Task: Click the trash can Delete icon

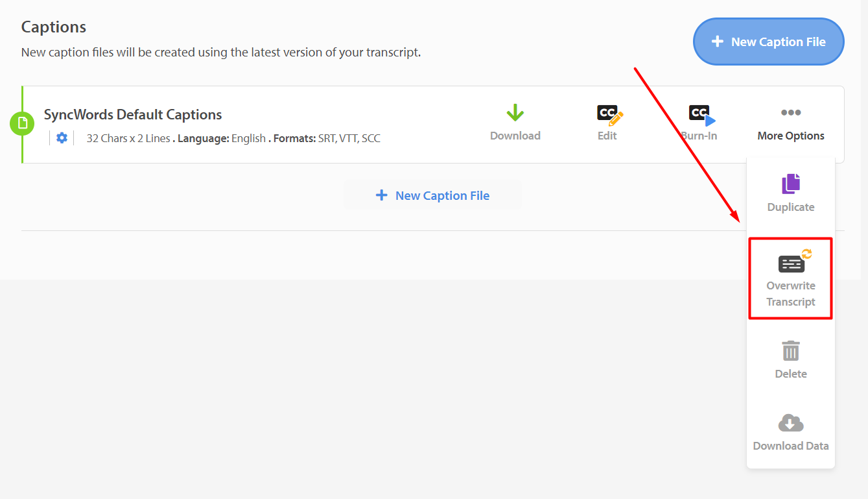Action: 791,350
